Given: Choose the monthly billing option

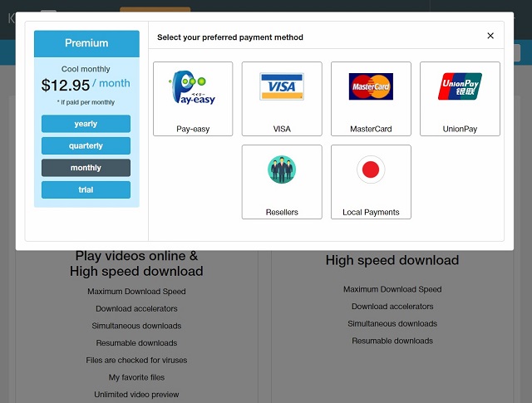Looking at the screenshot, I should (x=86, y=168).
